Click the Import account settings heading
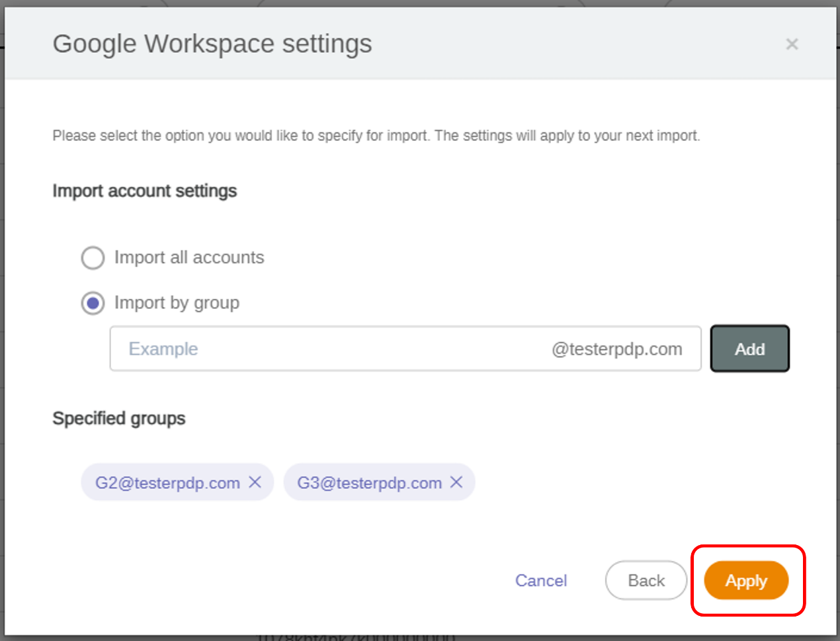 pyautogui.click(x=145, y=191)
